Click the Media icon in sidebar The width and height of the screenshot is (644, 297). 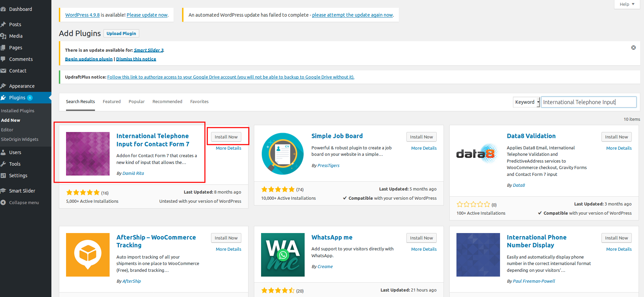(3, 36)
